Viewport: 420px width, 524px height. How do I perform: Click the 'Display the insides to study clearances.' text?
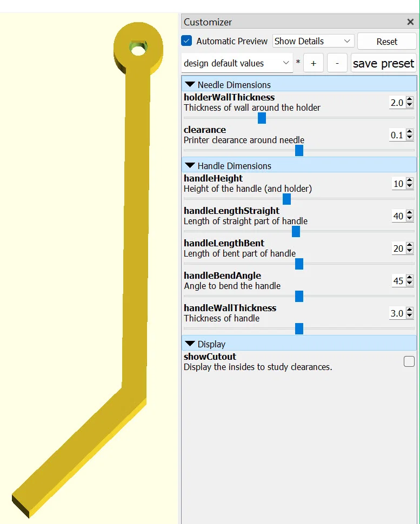click(258, 367)
